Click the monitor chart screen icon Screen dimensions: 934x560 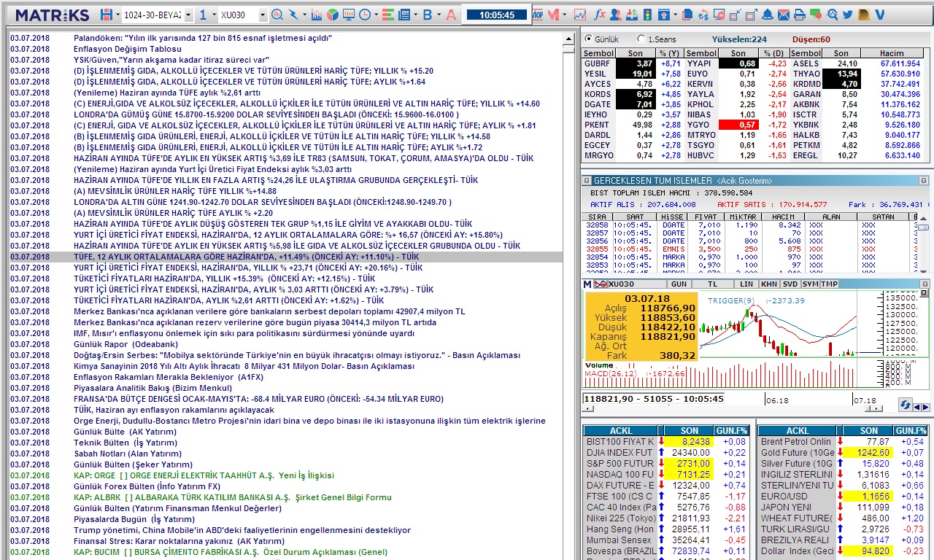point(349,15)
